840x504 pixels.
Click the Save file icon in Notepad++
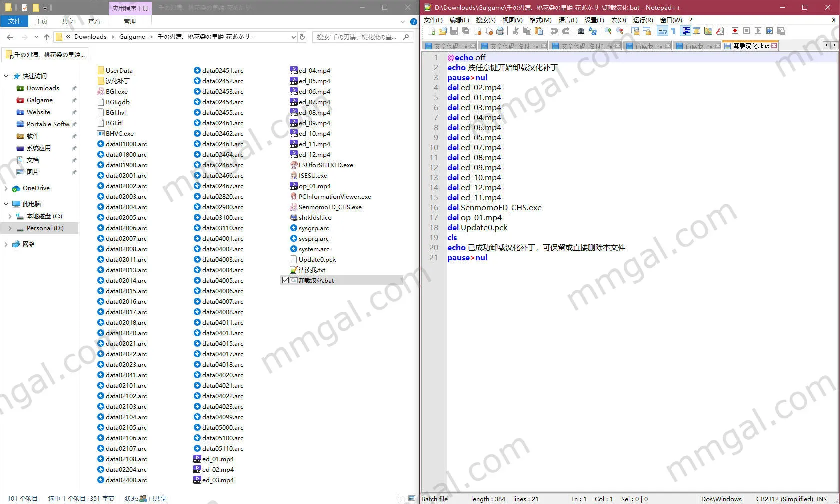tap(454, 31)
